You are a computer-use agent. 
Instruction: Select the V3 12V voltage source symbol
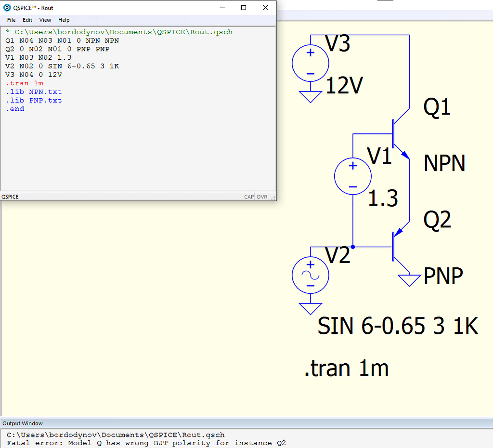311,63
